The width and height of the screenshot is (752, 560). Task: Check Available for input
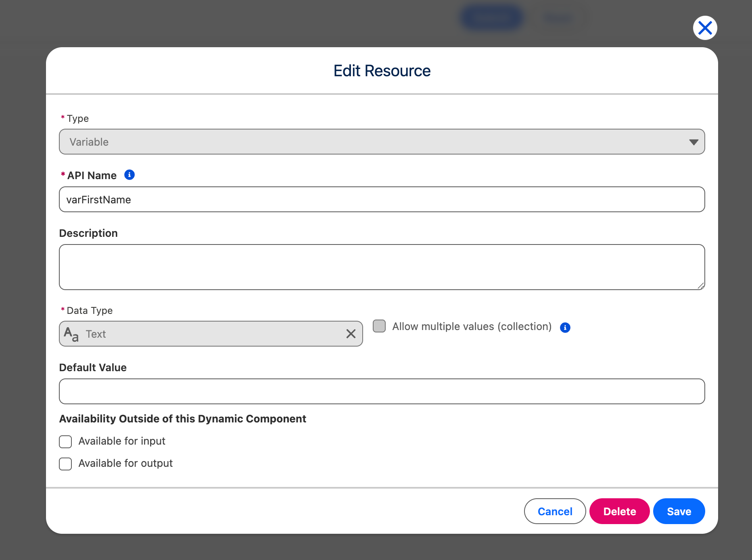(65, 441)
